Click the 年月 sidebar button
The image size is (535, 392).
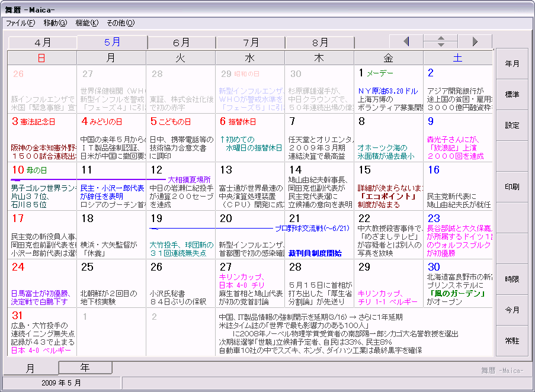[x=512, y=64]
